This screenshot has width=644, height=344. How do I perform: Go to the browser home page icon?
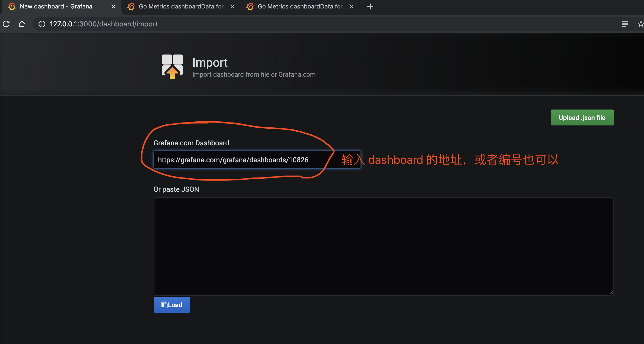point(22,24)
